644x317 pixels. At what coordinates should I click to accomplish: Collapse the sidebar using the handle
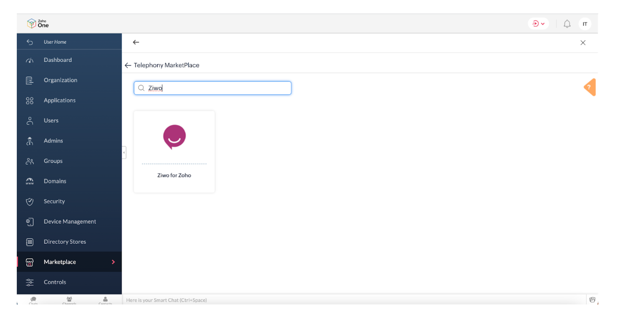click(x=124, y=152)
